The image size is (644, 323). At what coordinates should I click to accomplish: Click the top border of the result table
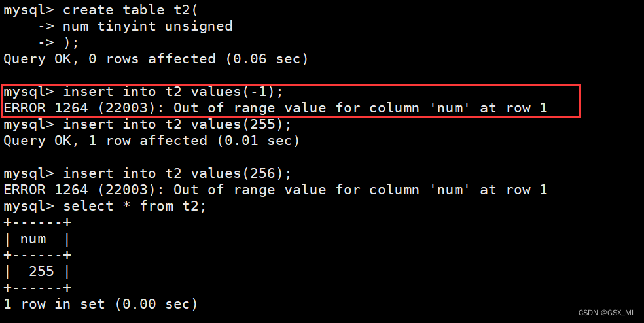[x=37, y=222]
